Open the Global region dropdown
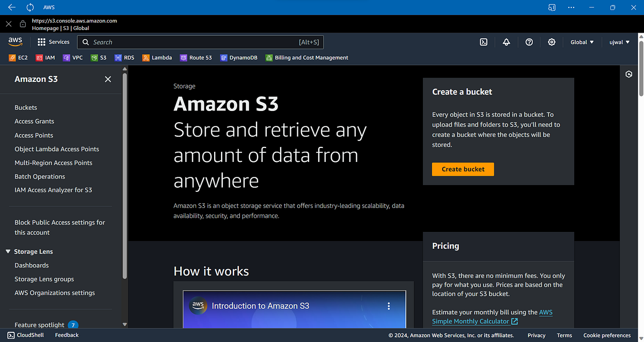Viewport: 644px width, 342px height. click(x=581, y=42)
